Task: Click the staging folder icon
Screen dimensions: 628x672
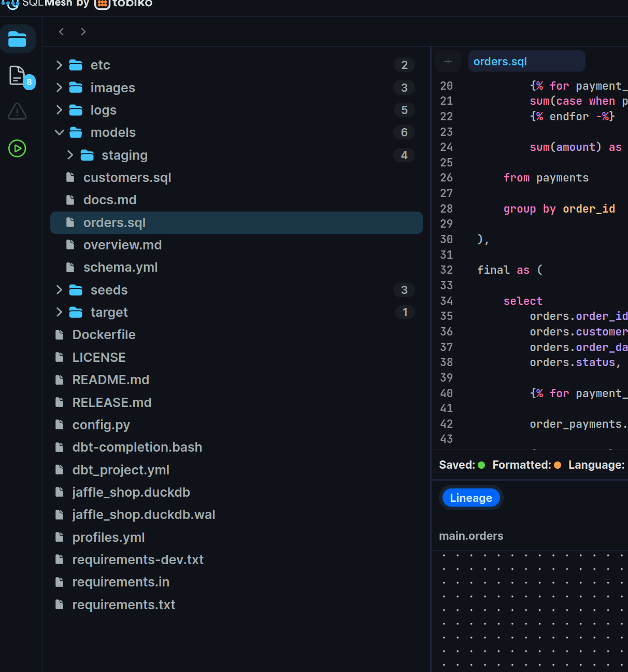Action: [x=87, y=155]
